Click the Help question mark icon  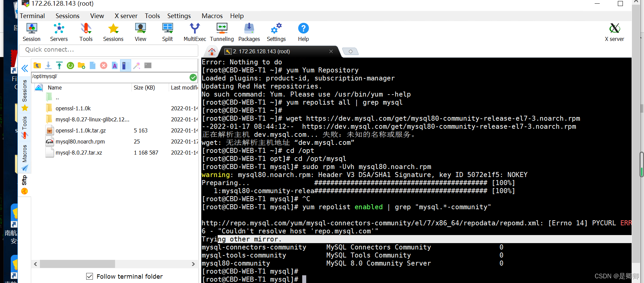[304, 33]
